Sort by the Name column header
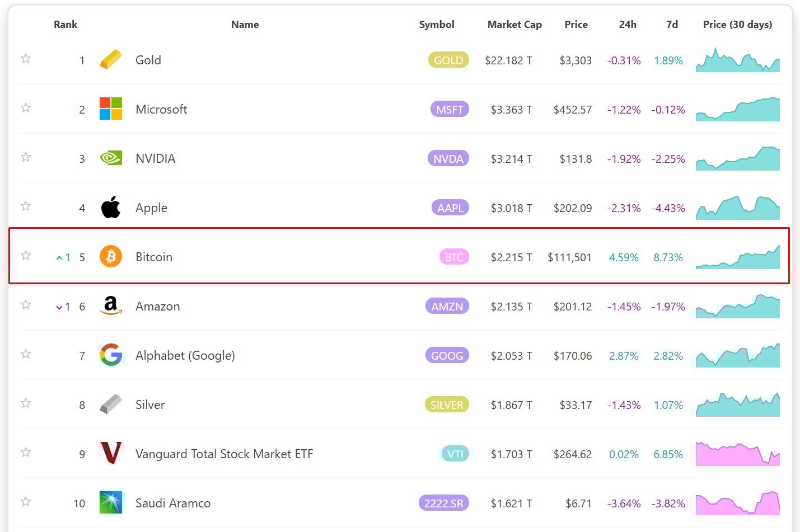This screenshot has width=800, height=532. (245, 25)
